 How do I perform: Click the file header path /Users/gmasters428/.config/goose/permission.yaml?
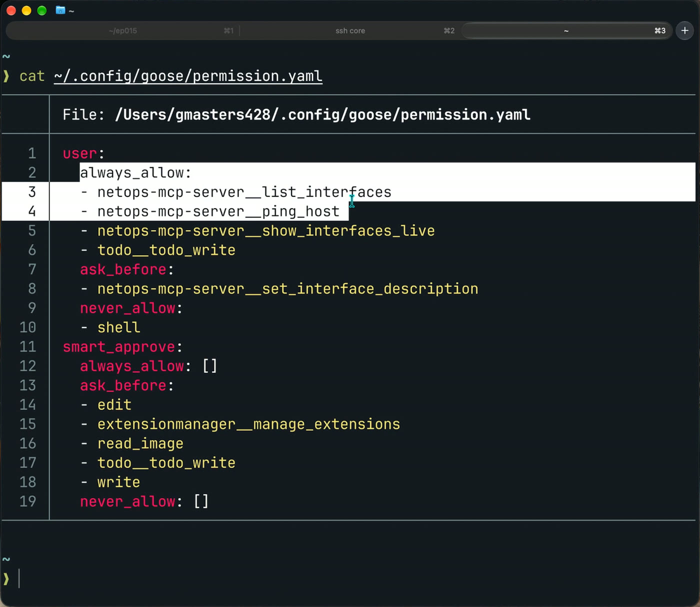pos(322,115)
